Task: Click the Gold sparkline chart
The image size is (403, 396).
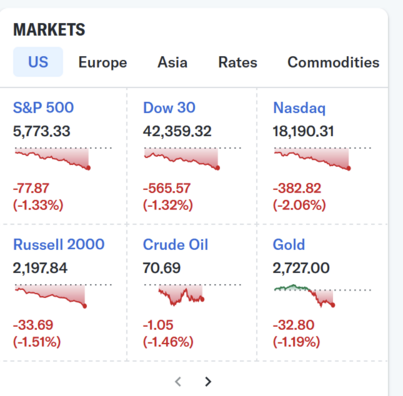Action: pyautogui.click(x=322, y=296)
